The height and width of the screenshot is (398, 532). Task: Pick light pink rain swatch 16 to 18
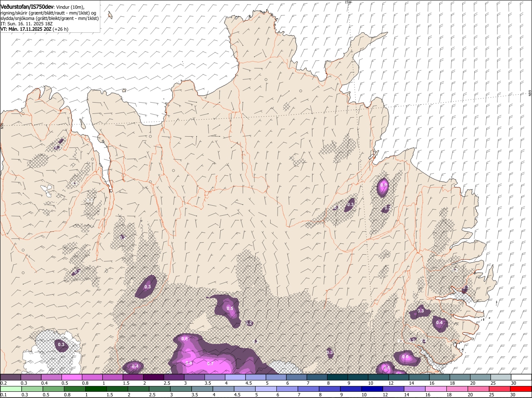tap(436, 389)
